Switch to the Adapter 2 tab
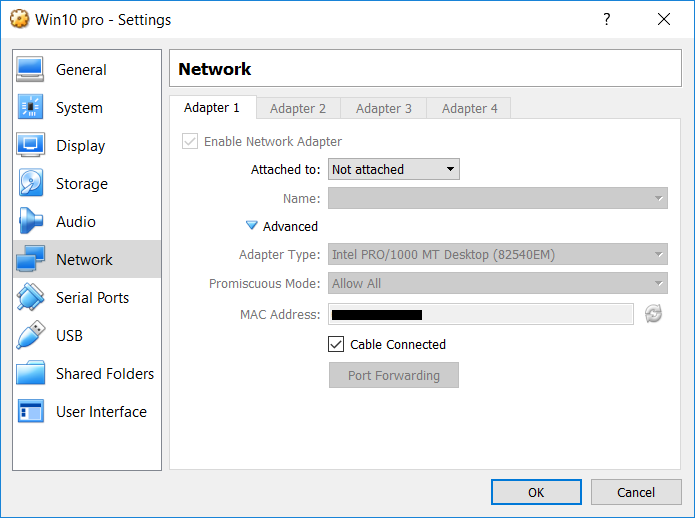The height and width of the screenshot is (518, 695). pyautogui.click(x=298, y=108)
